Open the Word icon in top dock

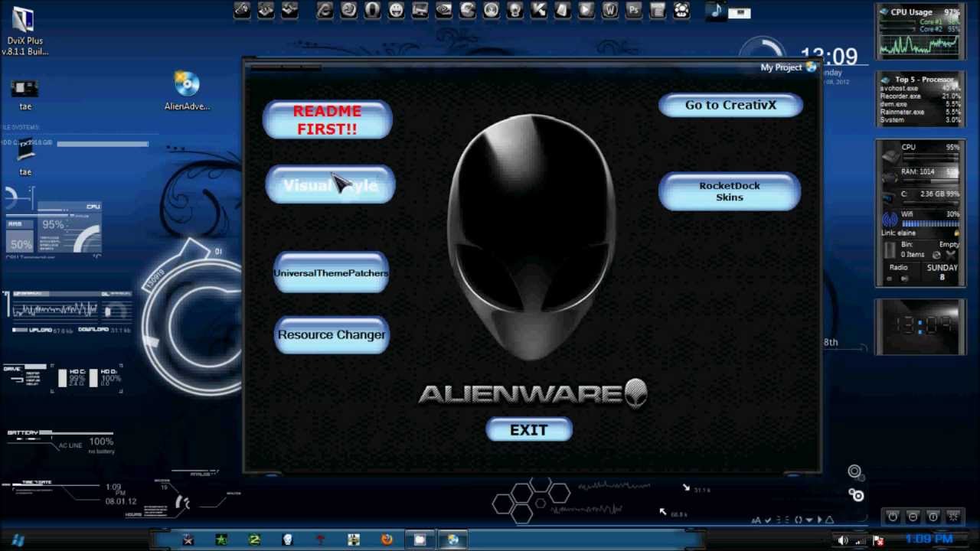(x=609, y=11)
